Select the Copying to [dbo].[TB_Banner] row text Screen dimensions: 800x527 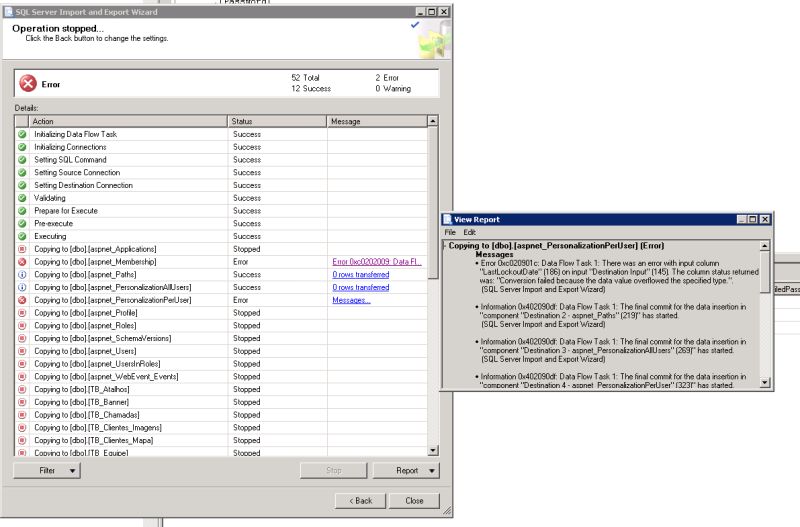pyautogui.click(x=82, y=402)
